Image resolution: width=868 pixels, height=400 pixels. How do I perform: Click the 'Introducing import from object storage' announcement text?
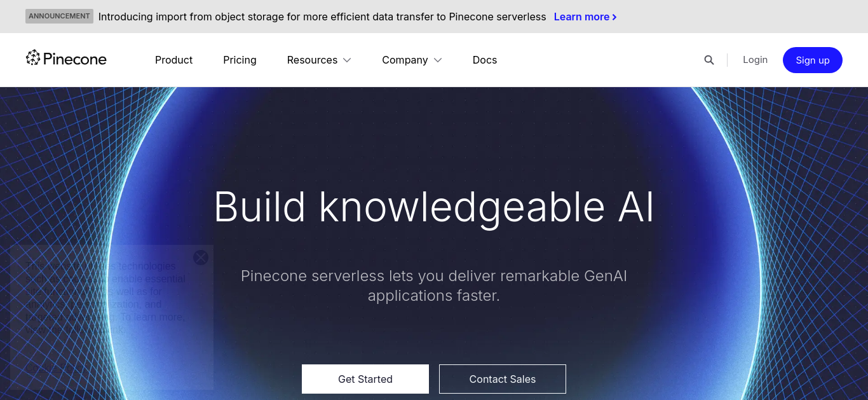click(322, 17)
